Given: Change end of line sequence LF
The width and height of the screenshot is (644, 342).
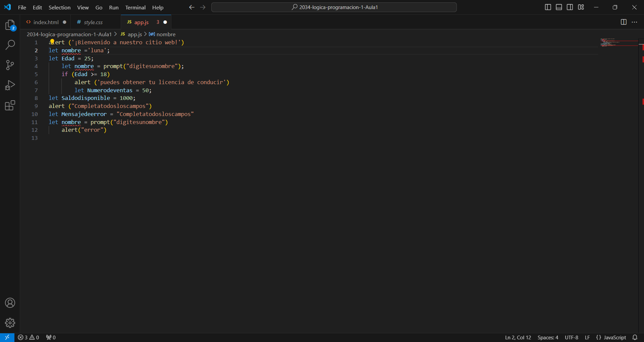Looking at the screenshot, I should (x=587, y=337).
